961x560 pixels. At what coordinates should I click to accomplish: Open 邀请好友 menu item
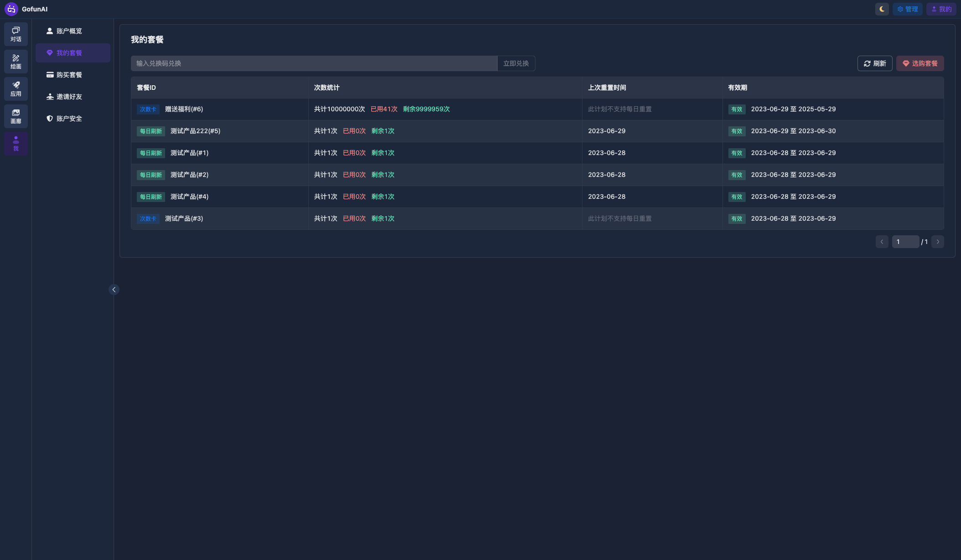tap(69, 97)
